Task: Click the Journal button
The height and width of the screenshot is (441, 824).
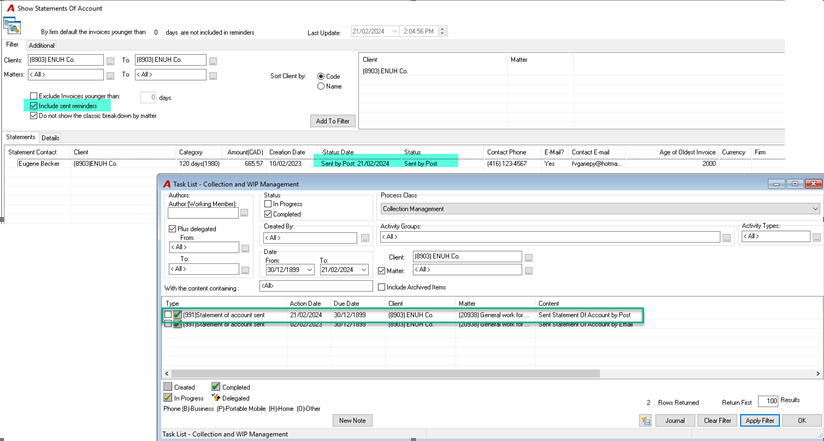Action: click(x=675, y=421)
